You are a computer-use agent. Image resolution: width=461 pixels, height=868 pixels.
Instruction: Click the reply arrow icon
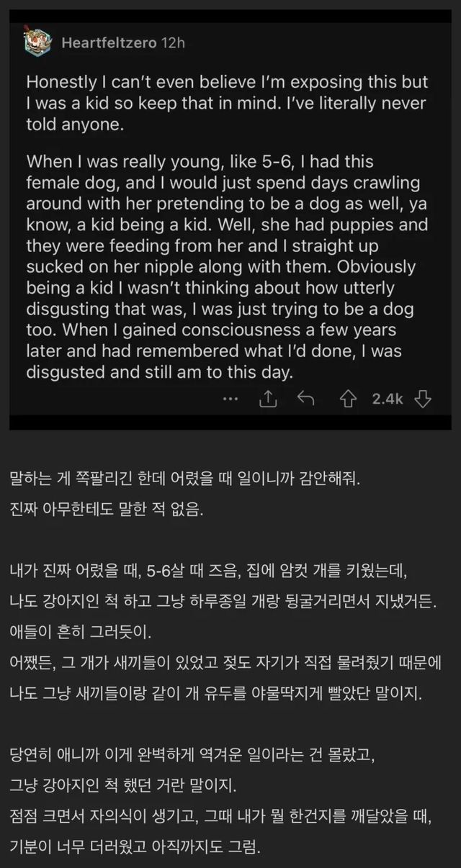306,399
